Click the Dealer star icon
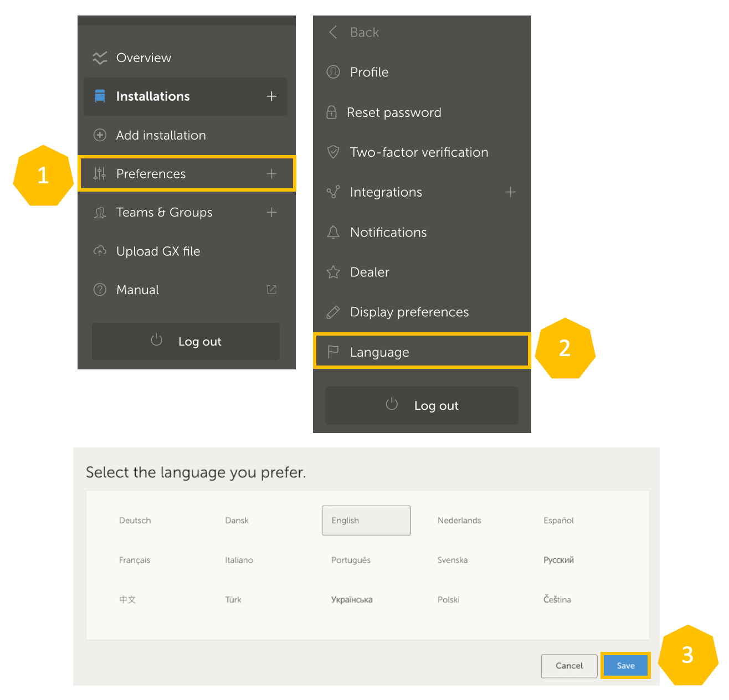The width and height of the screenshot is (729, 700). (x=333, y=272)
